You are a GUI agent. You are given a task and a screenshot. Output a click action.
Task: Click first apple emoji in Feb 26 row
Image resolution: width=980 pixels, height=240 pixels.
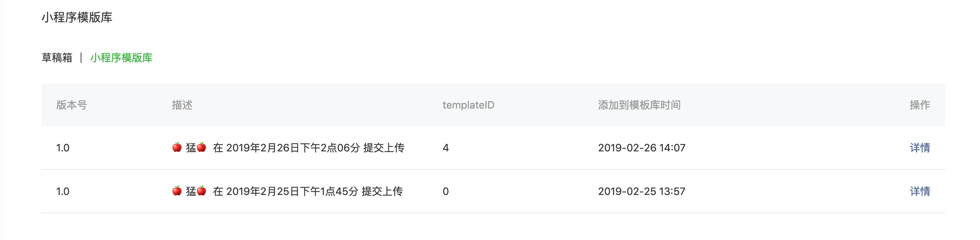[x=177, y=147]
